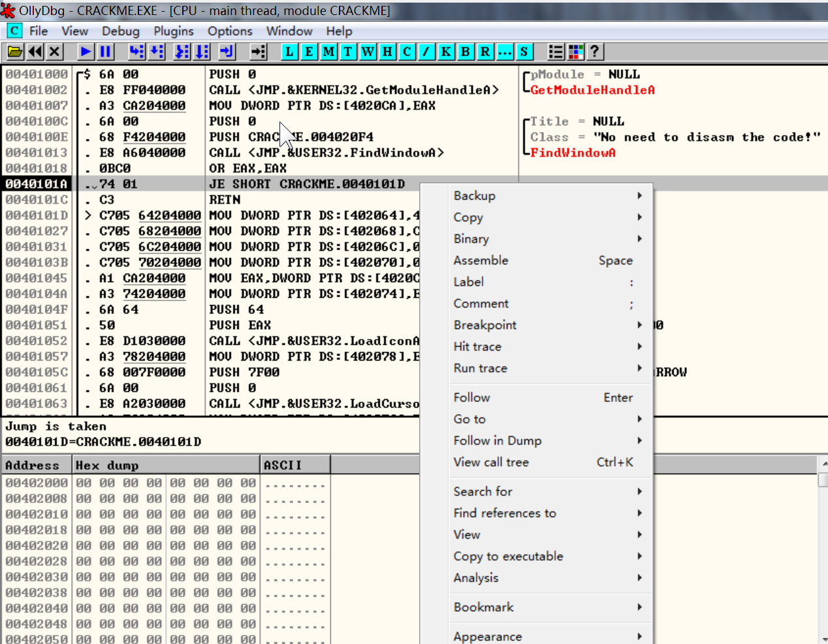This screenshot has width=828, height=644.
Task: Show Run trace with dots button
Action: click(x=505, y=52)
